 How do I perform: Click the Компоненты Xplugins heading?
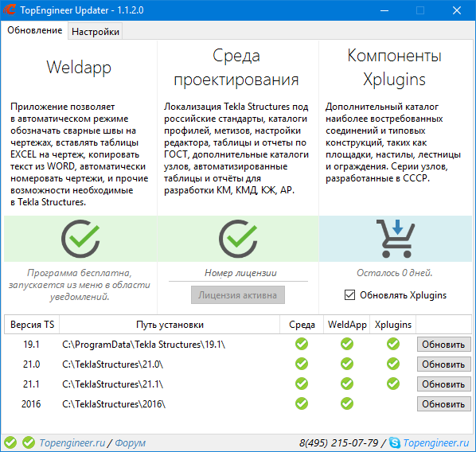(394, 68)
